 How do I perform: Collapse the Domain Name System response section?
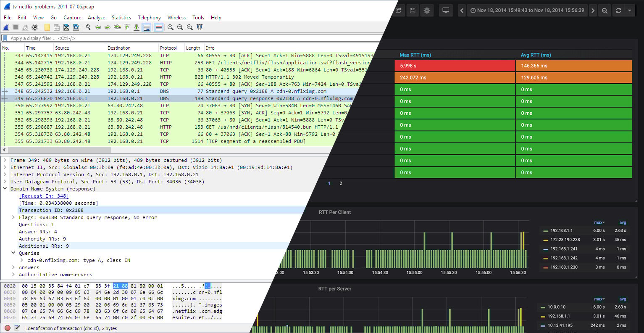5,188
